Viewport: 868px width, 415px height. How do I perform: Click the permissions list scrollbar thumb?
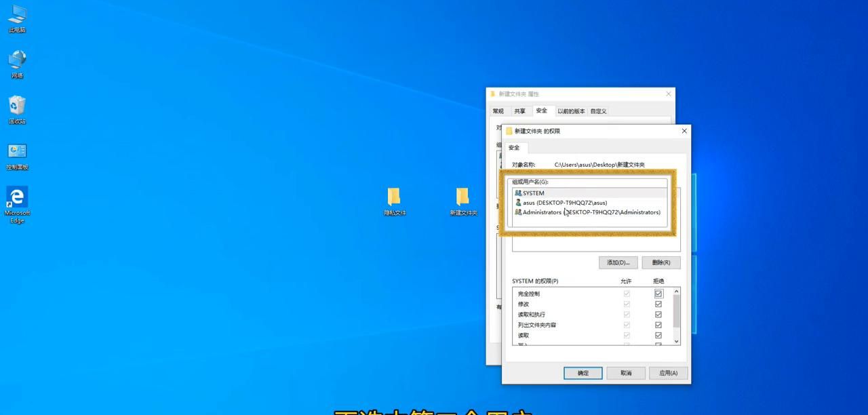pos(676,311)
